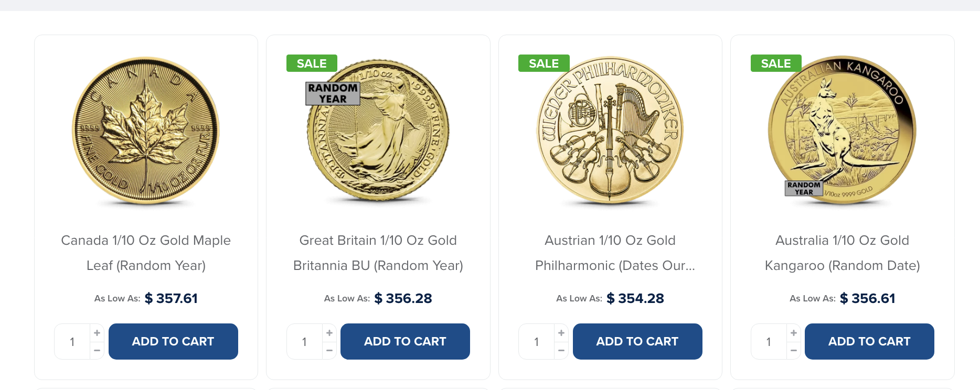Increase quantity for Canada Maple Leaf coin
The image size is (980, 390).
tap(97, 333)
